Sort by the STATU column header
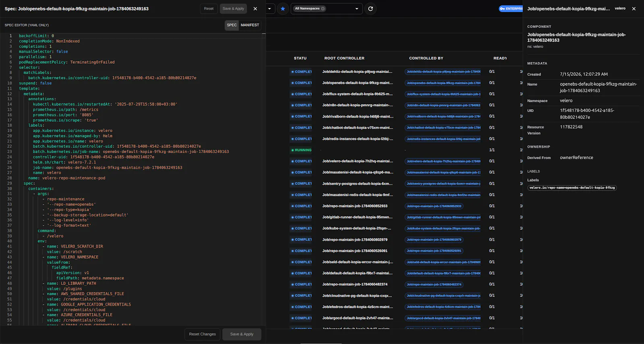644x344 pixels. point(300,58)
